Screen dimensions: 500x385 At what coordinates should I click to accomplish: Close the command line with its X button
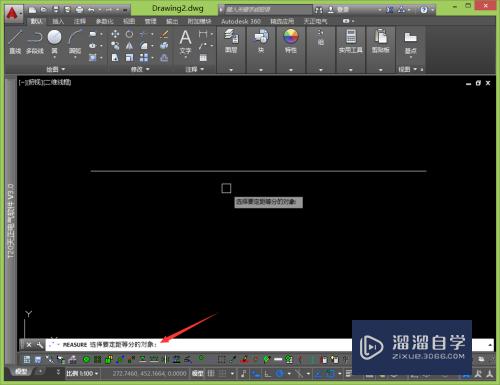click(x=29, y=345)
